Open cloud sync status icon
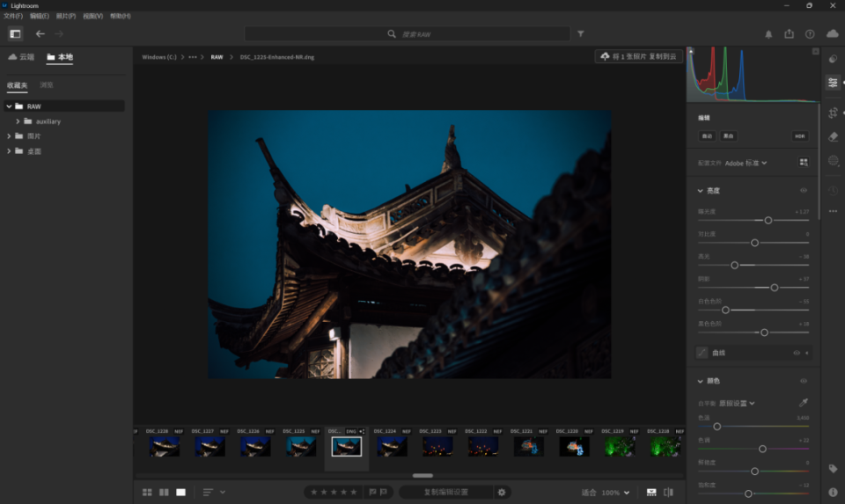The image size is (845, 504). click(833, 33)
